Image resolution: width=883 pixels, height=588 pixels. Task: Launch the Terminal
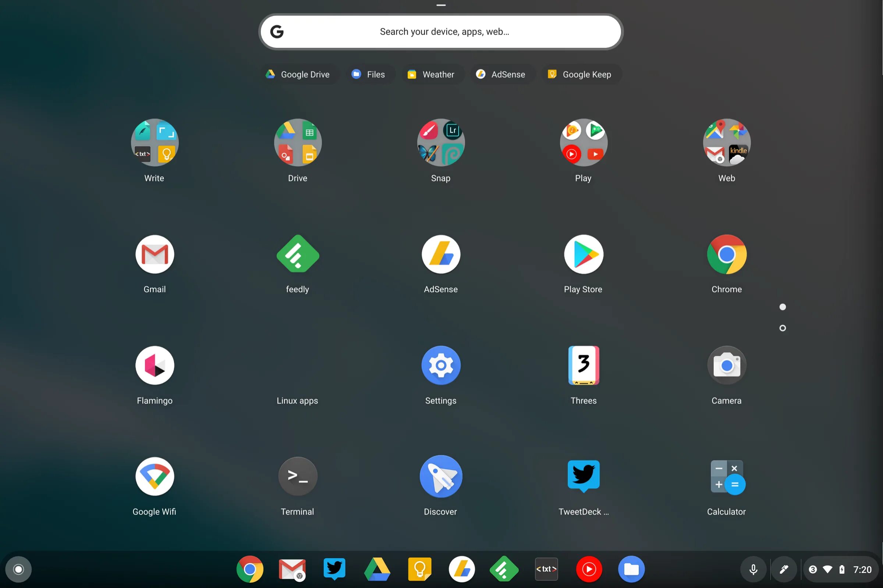tap(297, 476)
